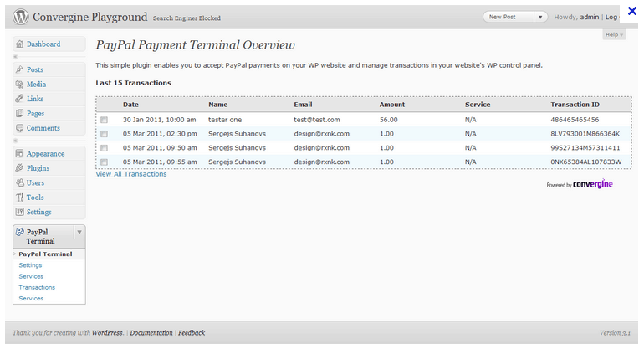Click the '30 Jan 2011, 10:00 am' date
Image resolution: width=644 pixels, height=349 pixels.
pos(160,120)
